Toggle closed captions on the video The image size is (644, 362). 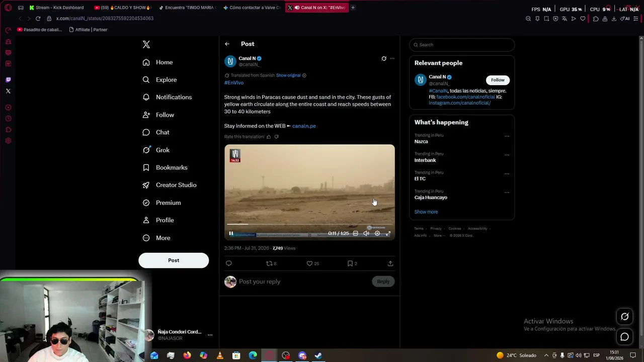(x=356, y=233)
